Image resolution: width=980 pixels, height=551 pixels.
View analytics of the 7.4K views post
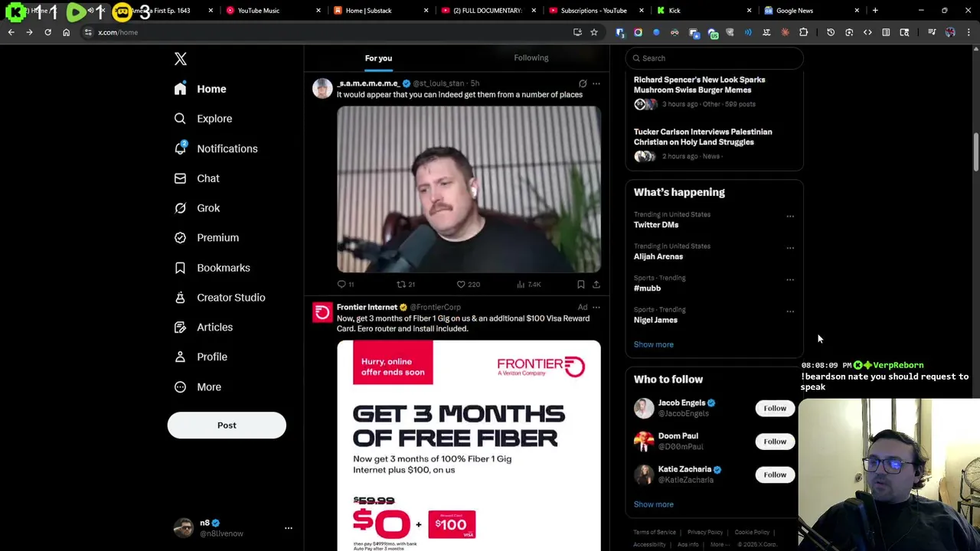tap(529, 285)
